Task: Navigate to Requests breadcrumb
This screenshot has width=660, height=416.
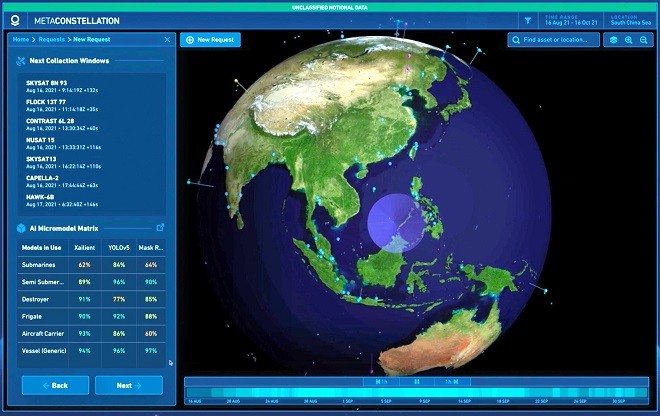Action: tap(52, 40)
